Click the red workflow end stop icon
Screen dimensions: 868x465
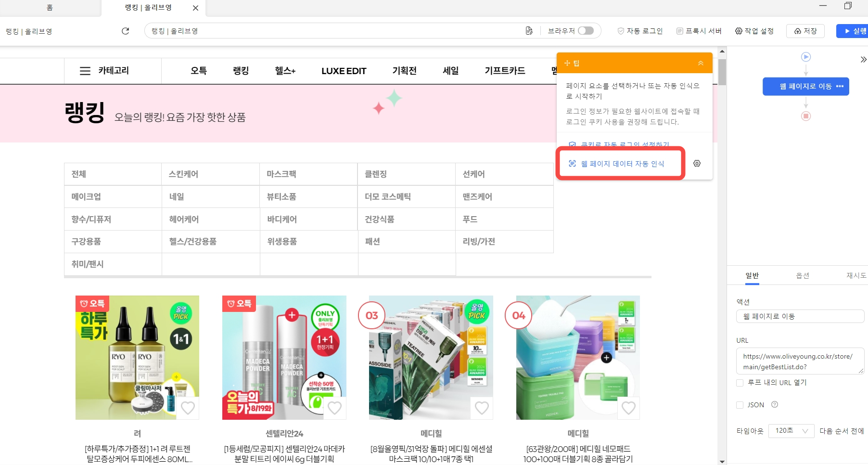805,116
